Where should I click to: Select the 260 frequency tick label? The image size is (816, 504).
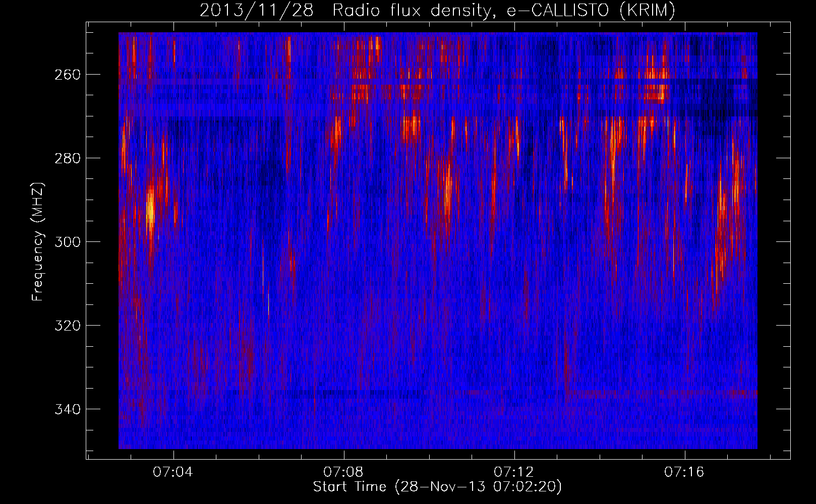(x=68, y=75)
